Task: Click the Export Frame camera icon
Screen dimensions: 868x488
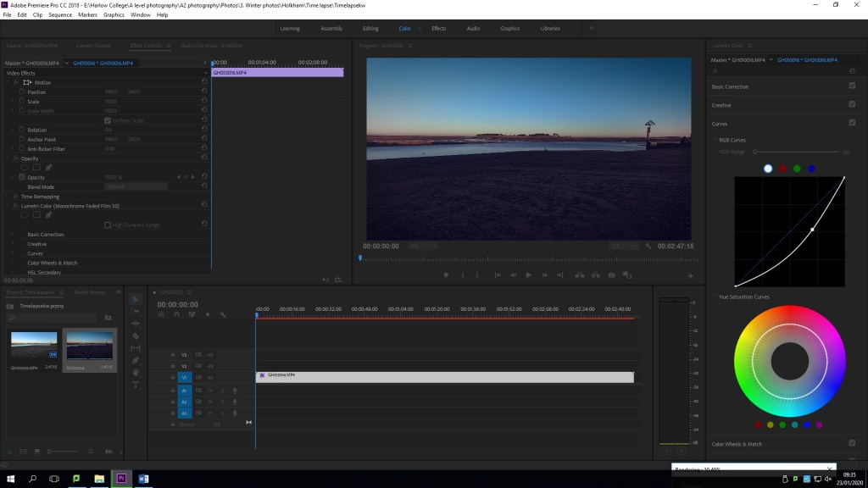Action: (x=611, y=274)
